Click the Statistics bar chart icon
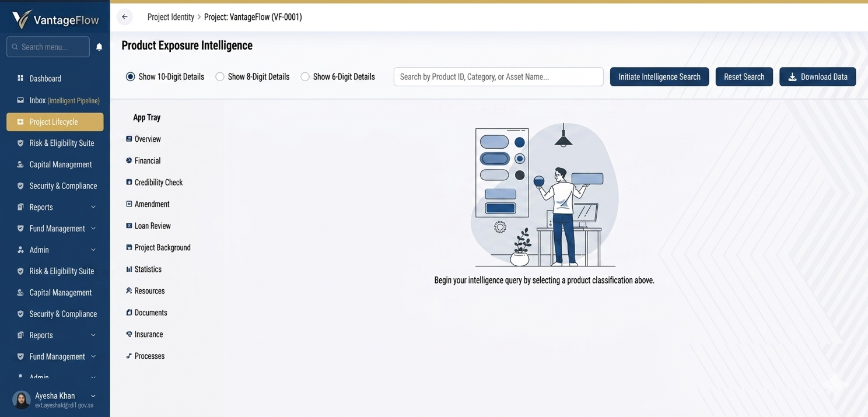The width and height of the screenshot is (868, 417). coord(129,269)
